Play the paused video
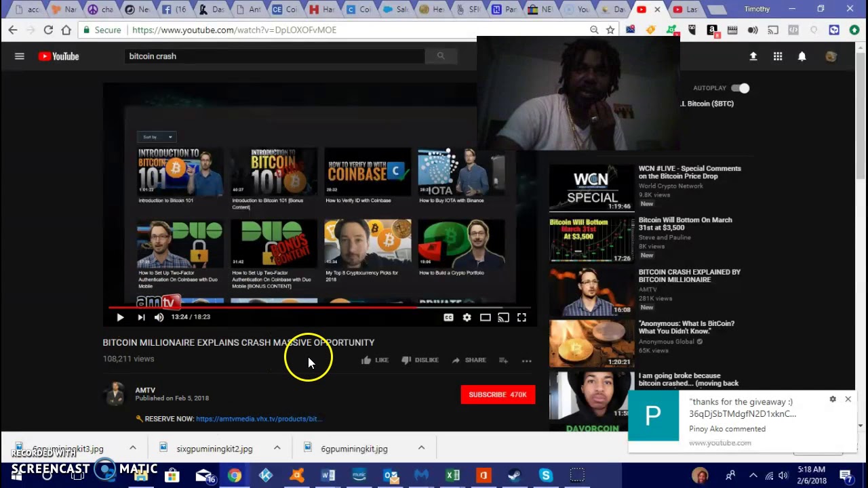The image size is (868, 488). (120, 317)
